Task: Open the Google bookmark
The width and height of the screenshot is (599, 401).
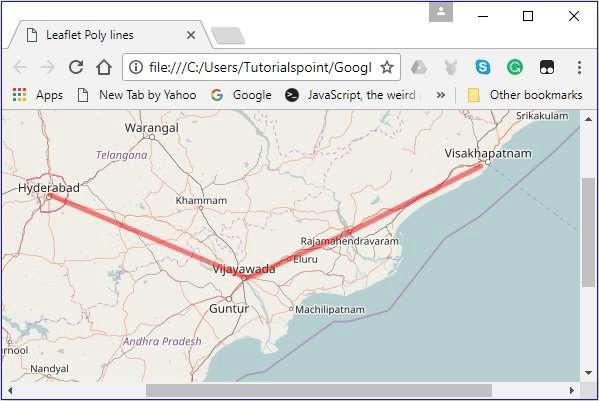Action: pyautogui.click(x=241, y=95)
